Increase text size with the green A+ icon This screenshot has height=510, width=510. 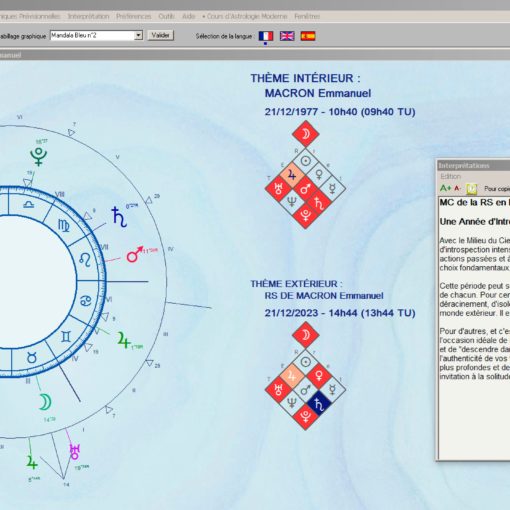click(445, 188)
